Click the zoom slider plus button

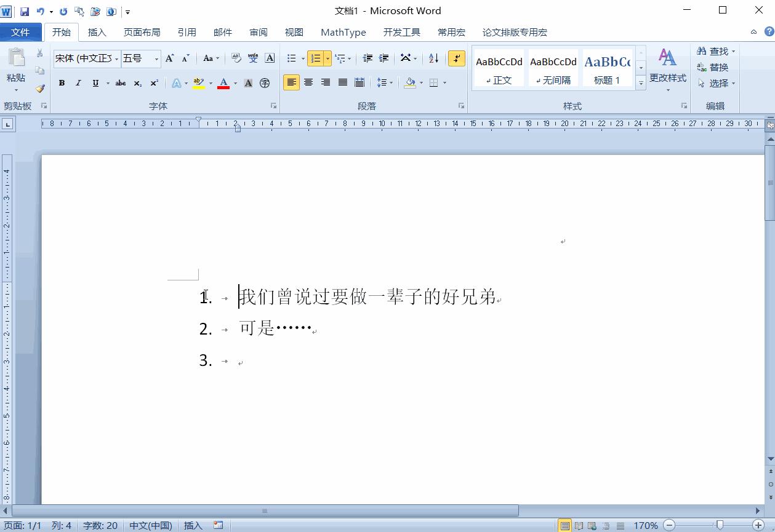[758, 526]
